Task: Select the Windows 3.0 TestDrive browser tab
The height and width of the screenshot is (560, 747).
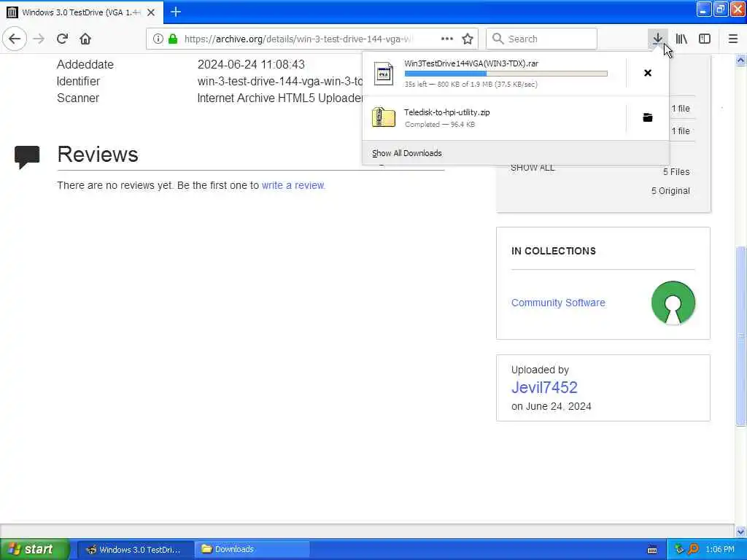Action: (x=82, y=12)
